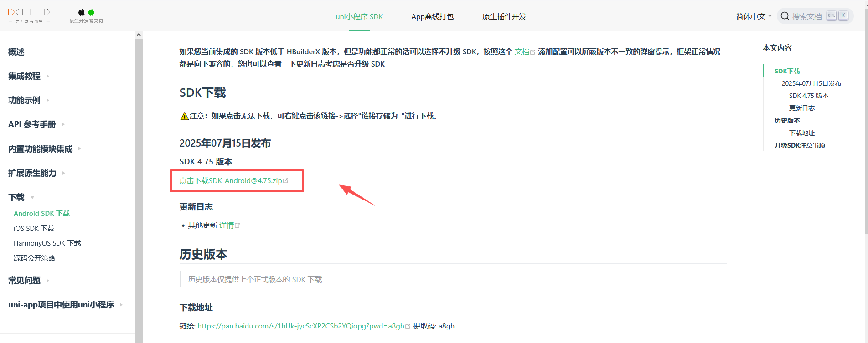Click the 提取码: a8gh text
This screenshot has height=343, width=868.
434,326
